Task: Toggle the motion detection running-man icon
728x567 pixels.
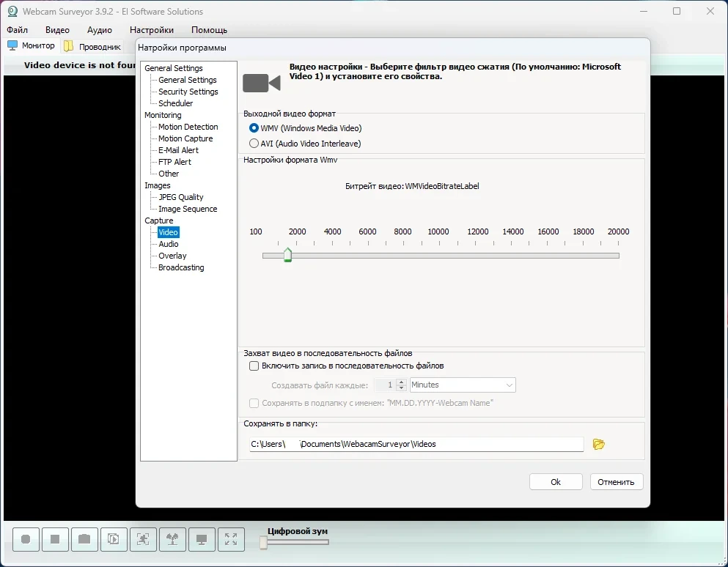Action: click(143, 539)
